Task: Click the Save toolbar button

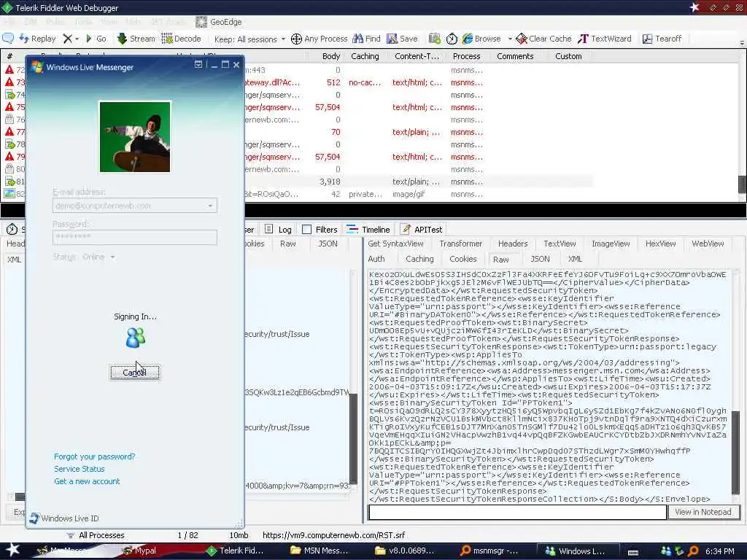Action: [x=402, y=39]
